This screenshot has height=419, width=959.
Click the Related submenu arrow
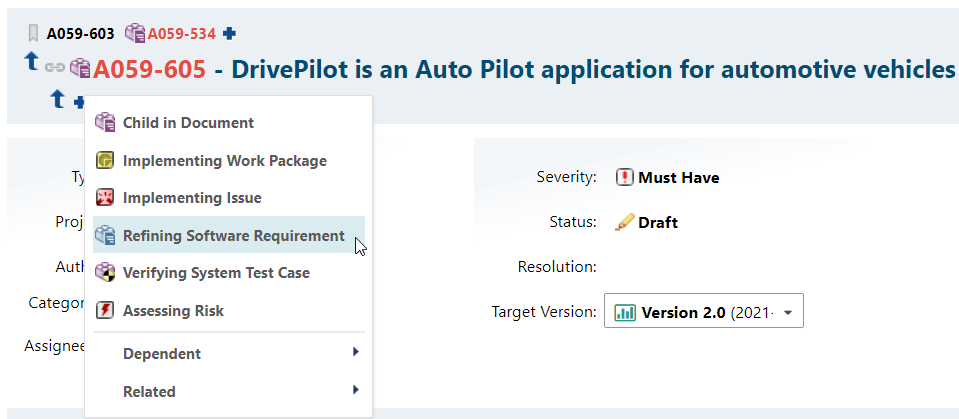(x=355, y=390)
